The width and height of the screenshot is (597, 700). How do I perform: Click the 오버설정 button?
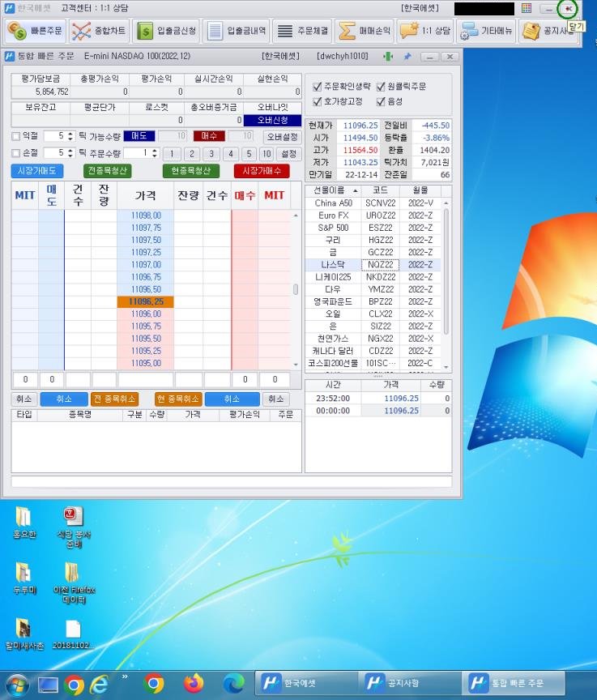point(282,137)
